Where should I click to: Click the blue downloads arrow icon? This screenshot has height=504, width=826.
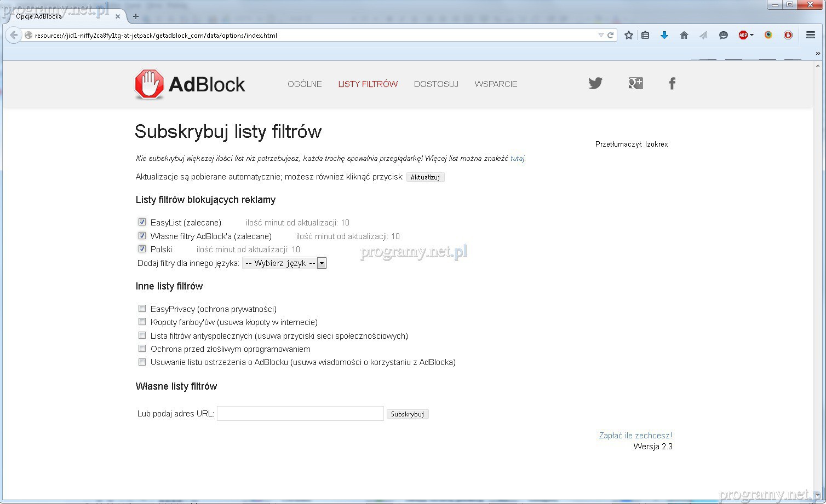pyautogui.click(x=664, y=35)
